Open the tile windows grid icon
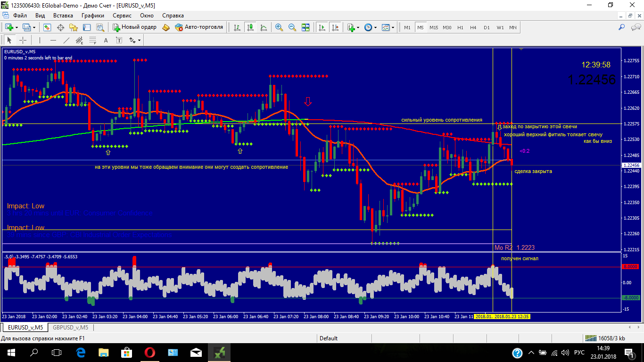644x362 pixels. [305, 27]
